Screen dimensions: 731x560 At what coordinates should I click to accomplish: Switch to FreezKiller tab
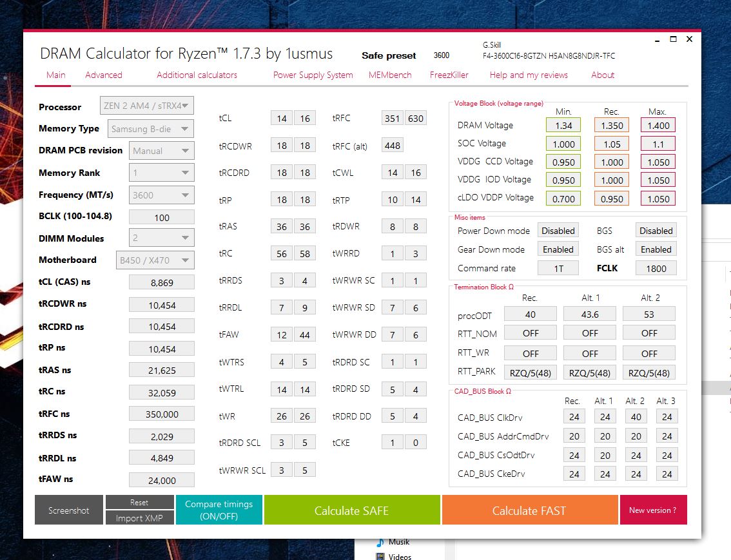[449, 75]
